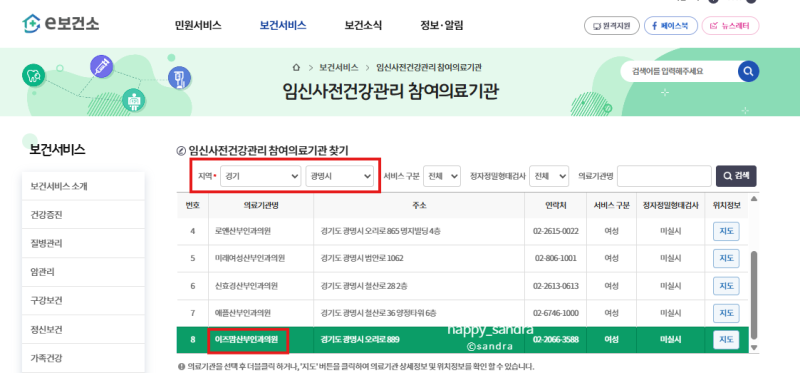800x373 pixels.
Task: Select 보건서비스 소개 in sidebar
Action: (84, 186)
